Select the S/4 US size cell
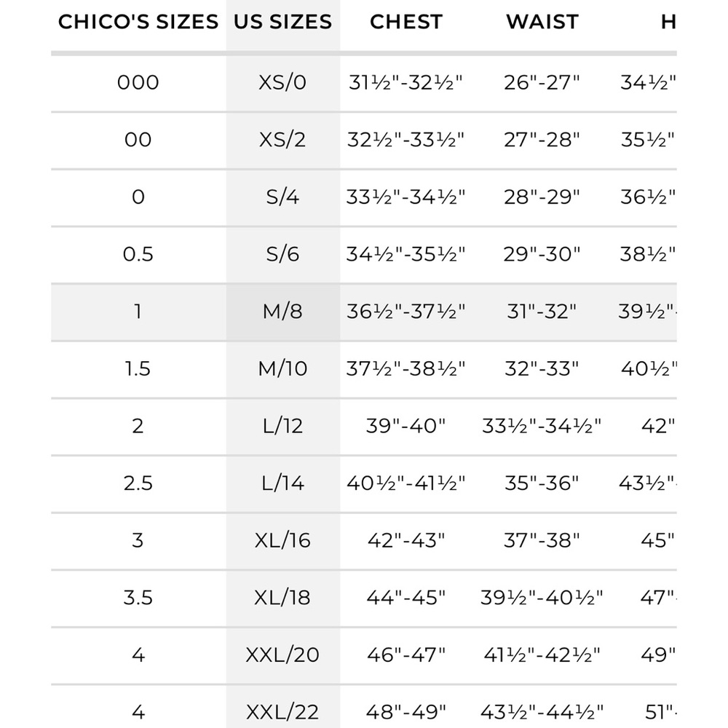The image size is (728, 728). coord(282,197)
